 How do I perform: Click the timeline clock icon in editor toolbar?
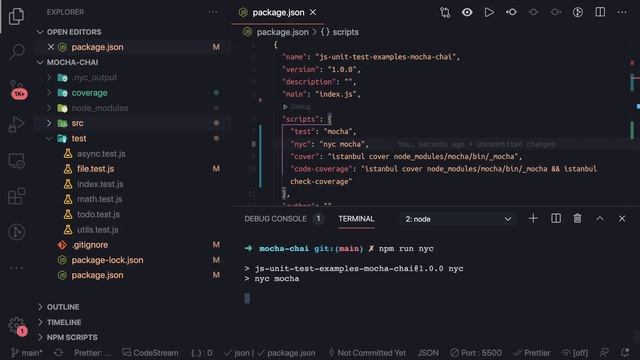point(578,12)
